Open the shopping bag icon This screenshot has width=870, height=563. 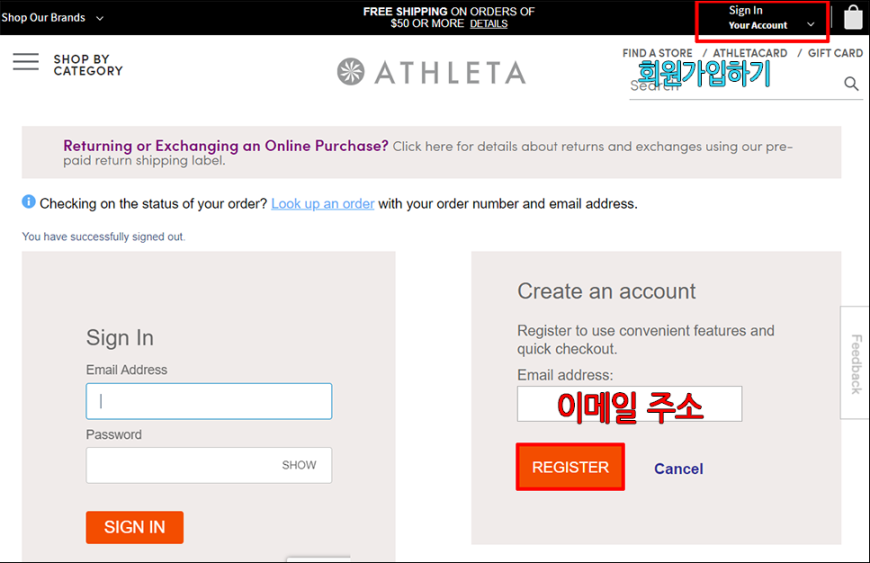[x=853, y=17]
